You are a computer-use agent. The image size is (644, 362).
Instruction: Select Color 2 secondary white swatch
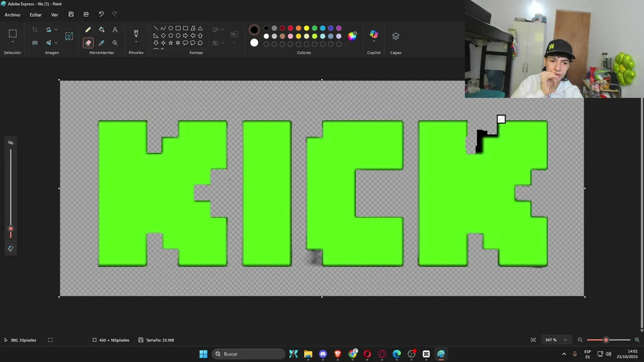(x=254, y=43)
